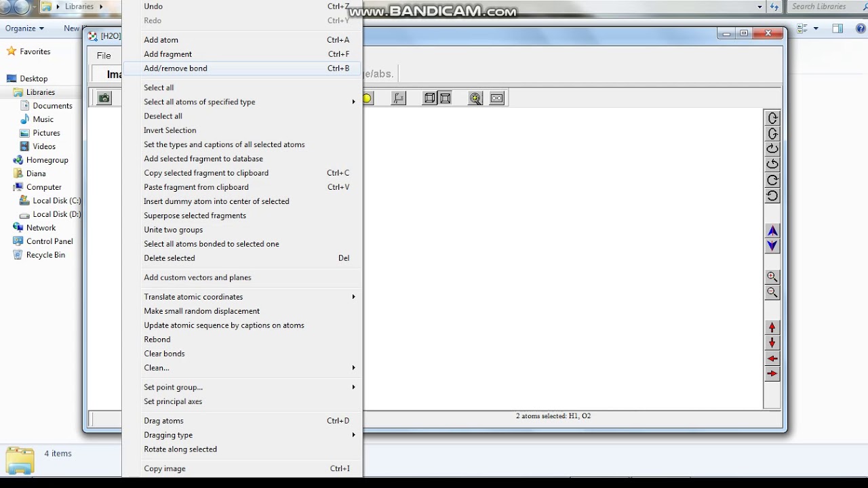Click the red up arrow icon
This screenshot has height=488, width=868.
click(772, 327)
